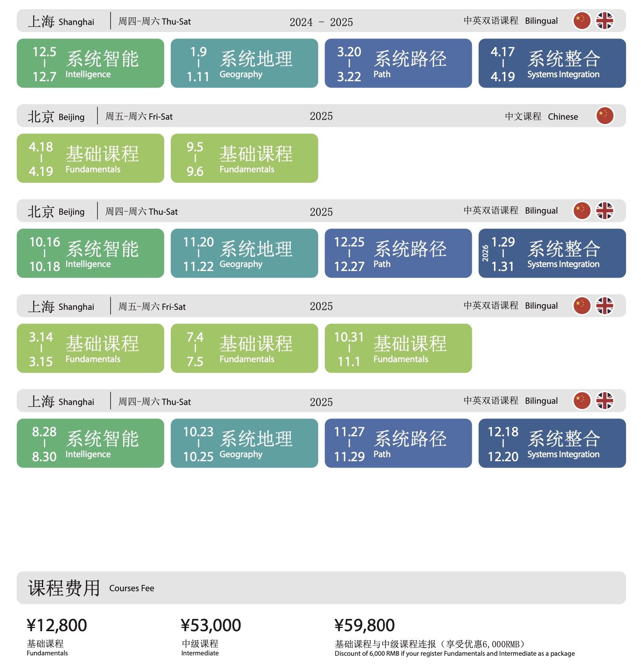Select the 8.28–8.30 Intelligence course card
Screen dimensions: 641x672
[x=90, y=443]
